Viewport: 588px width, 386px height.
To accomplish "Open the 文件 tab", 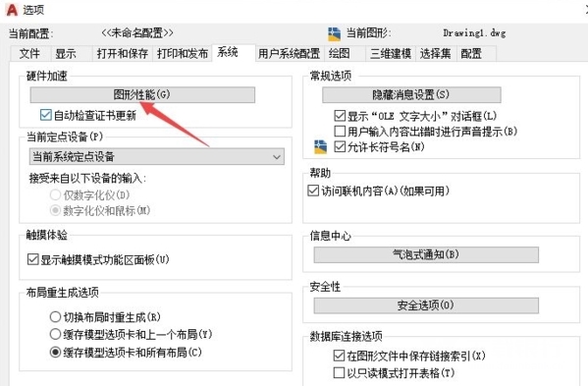I will [x=29, y=54].
